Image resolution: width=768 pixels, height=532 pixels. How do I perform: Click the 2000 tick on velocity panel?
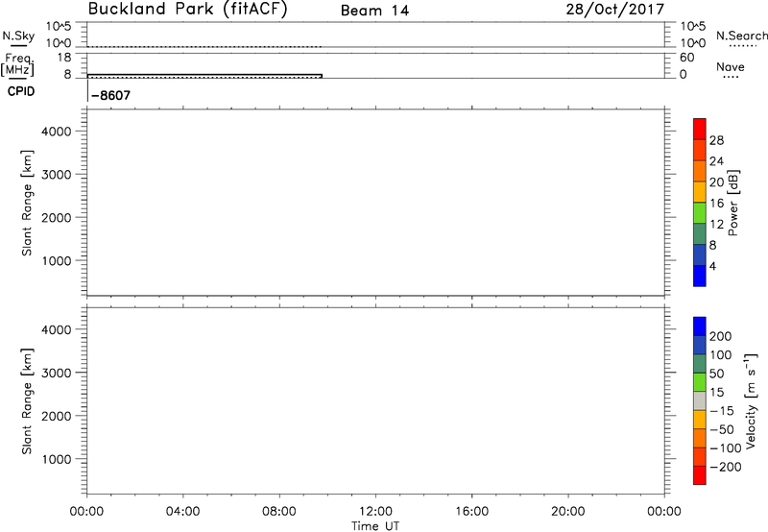tap(57, 416)
